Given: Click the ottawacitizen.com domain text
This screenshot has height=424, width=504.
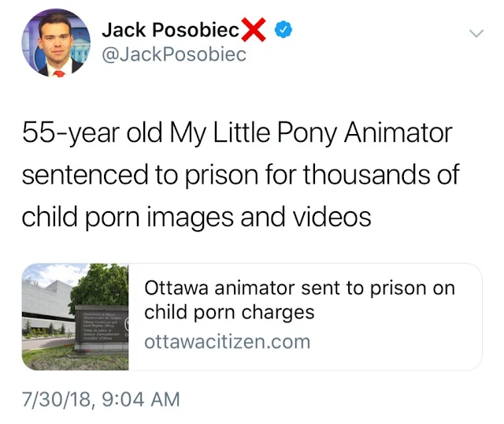Looking at the screenshot, I should [228, 342].
